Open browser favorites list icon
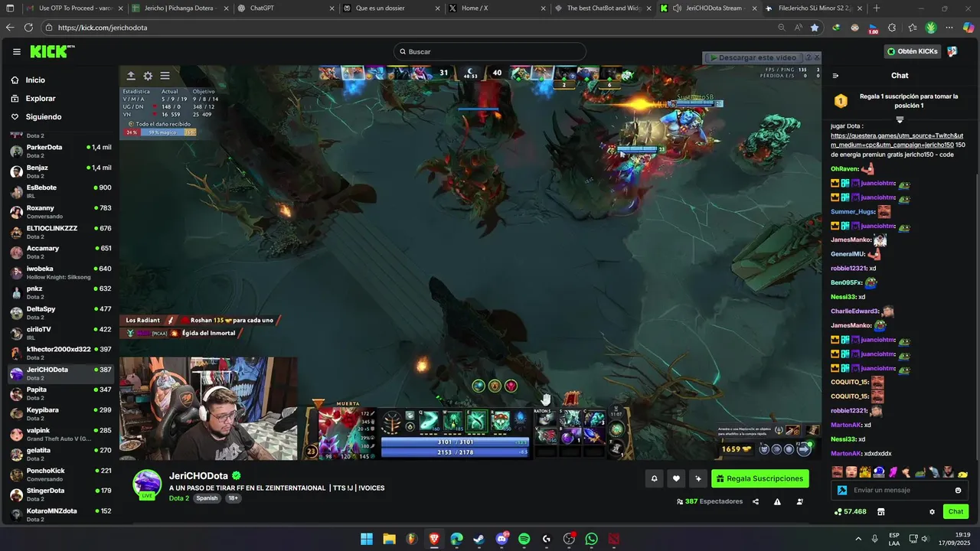 click(912, 28)
